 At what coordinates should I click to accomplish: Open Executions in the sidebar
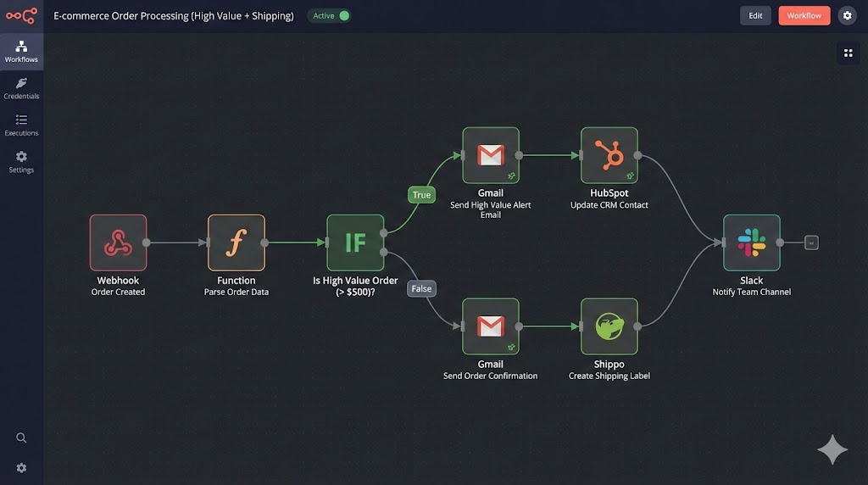coord(21,125)
